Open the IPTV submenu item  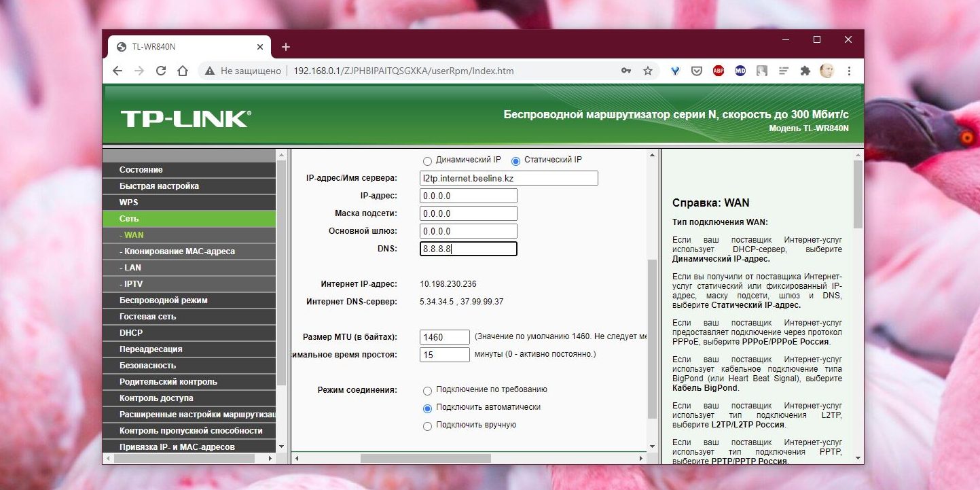click(x=189, y=284)
